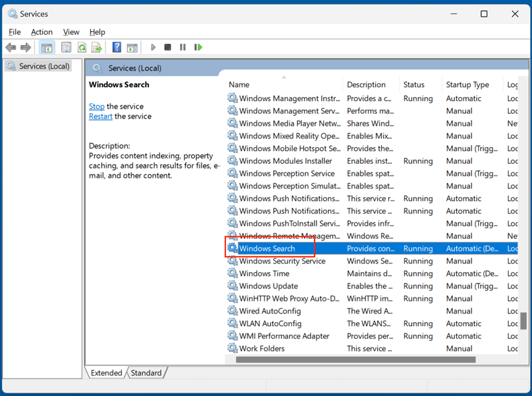Click the Export List toolbar icon
Screen dimensions: 532x396
pyautogui.click(x=97, y=47)
